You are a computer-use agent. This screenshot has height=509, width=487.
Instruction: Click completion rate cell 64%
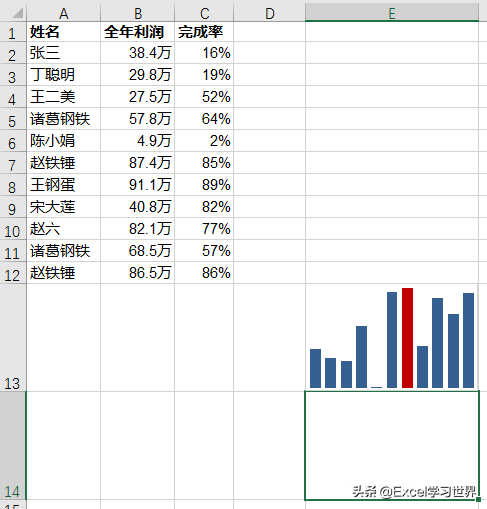pyautogui.click(x=204, y=119)
